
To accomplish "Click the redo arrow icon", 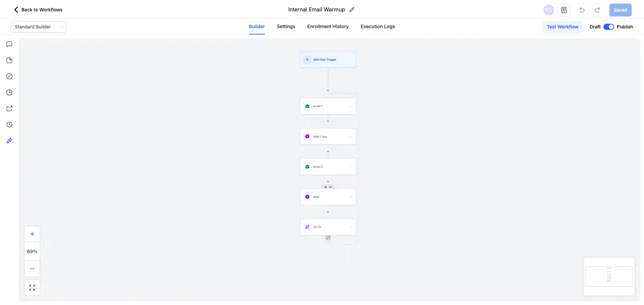I will click(x=597, y=10).
